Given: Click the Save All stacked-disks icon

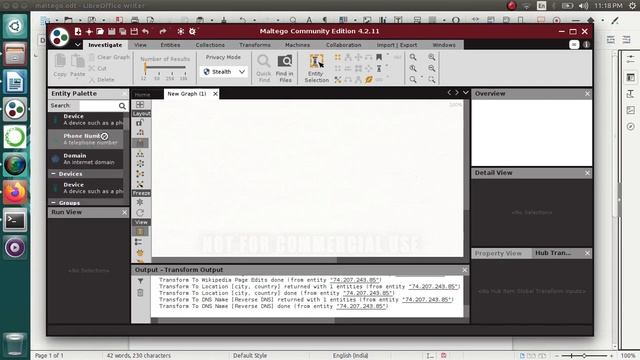Looking at the screenshot, I should click(122, 31).
